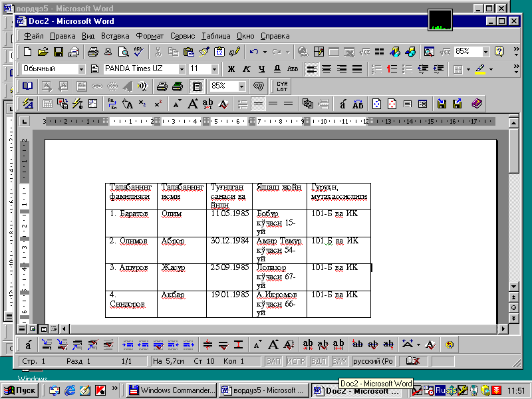Apply subscript x₂ icon
This screenshot has height=399, width=532.
coord(142,104)
